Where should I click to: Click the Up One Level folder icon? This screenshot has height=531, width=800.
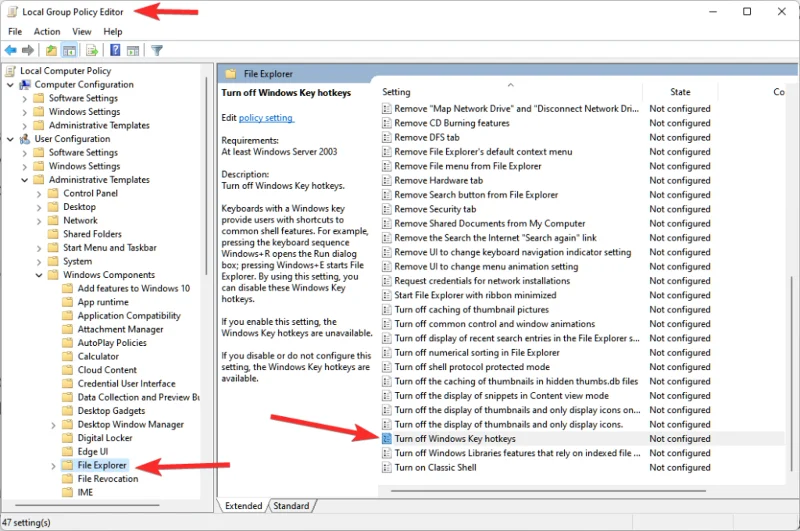click(51, 50)
